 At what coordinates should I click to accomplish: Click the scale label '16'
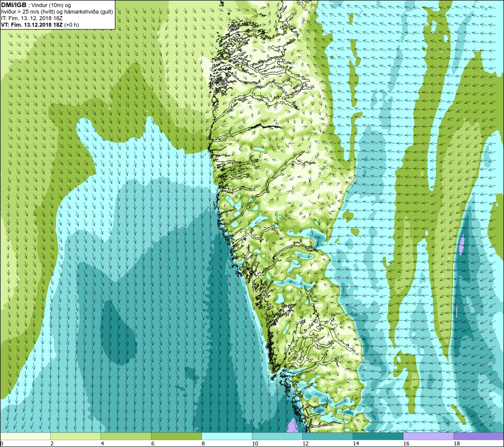(x=406, y=444)
